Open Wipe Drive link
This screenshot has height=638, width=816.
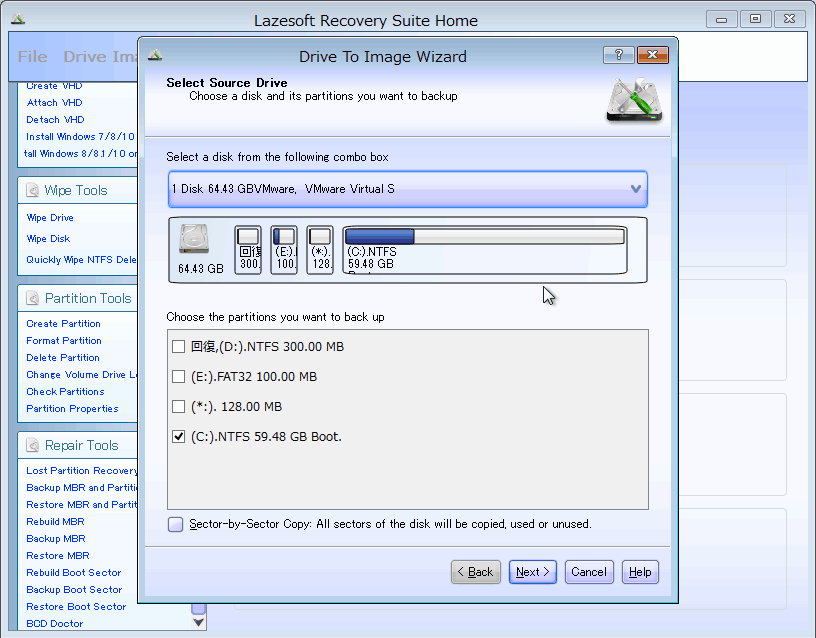50,218
